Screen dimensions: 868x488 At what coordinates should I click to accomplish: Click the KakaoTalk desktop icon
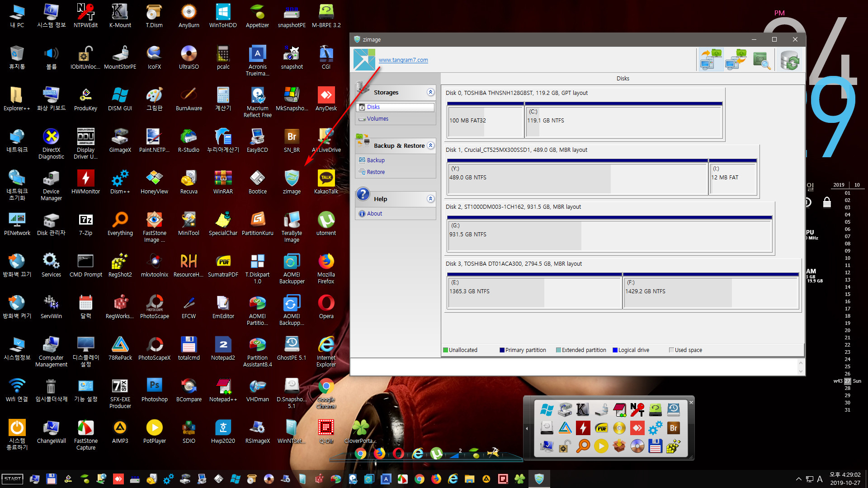click(x=326, y=182)
